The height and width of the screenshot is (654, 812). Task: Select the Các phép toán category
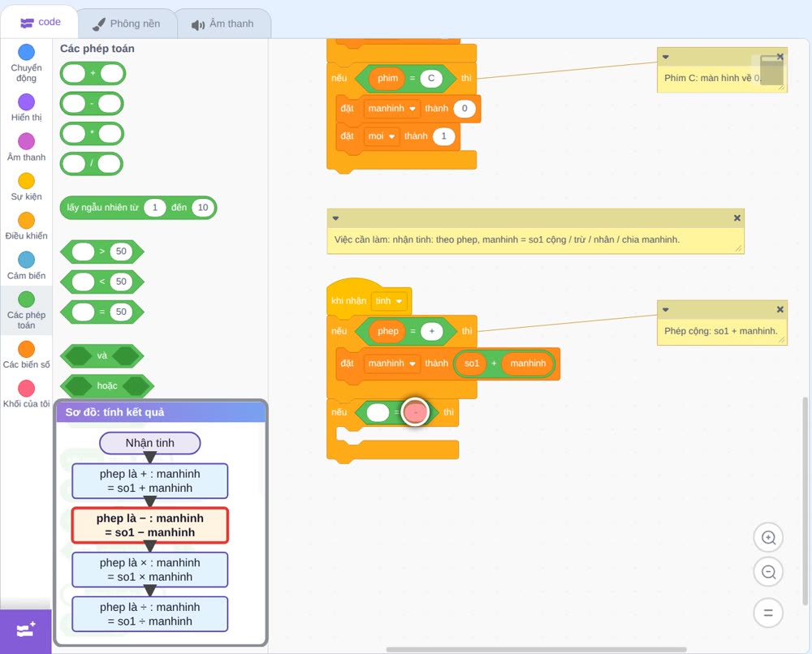click(x=27, y=311)
